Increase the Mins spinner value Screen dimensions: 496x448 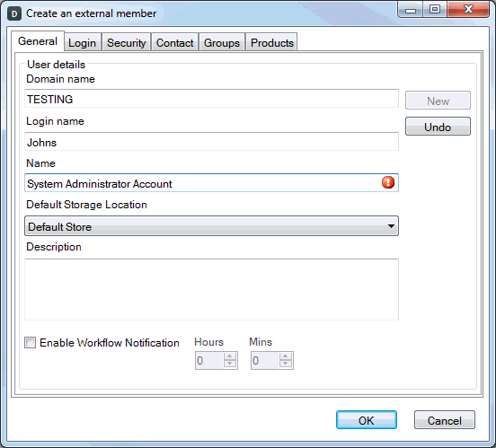click(x=286, y=356)
